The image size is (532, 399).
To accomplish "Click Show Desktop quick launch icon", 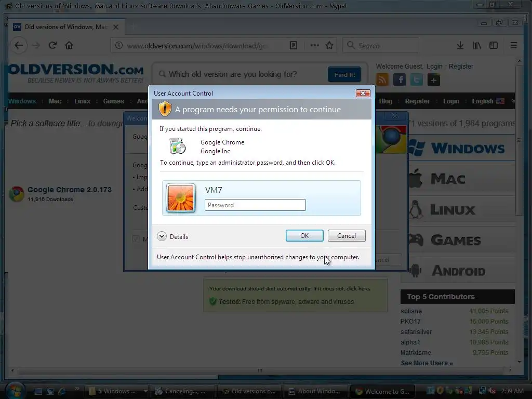I will point(37,392).
